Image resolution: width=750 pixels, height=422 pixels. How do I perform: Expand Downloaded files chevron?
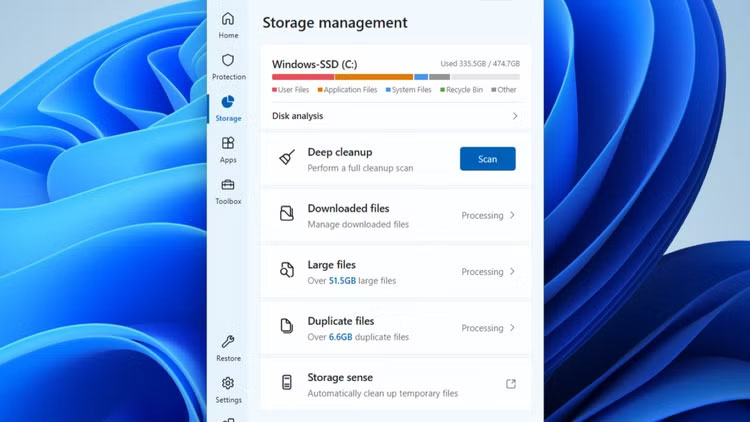click(x=512, y=215)
